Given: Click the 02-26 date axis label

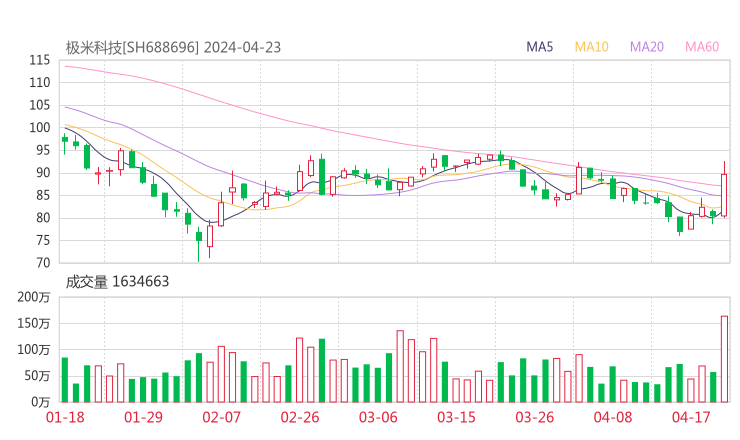Looking at the screenshot, I should point(300,417).
